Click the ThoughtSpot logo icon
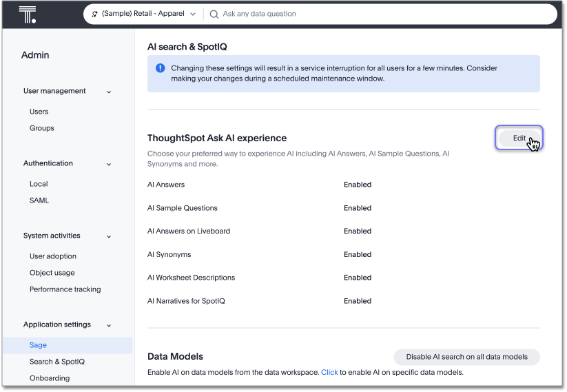The width and height of the screenshot is (567, 392). (28, 14)
